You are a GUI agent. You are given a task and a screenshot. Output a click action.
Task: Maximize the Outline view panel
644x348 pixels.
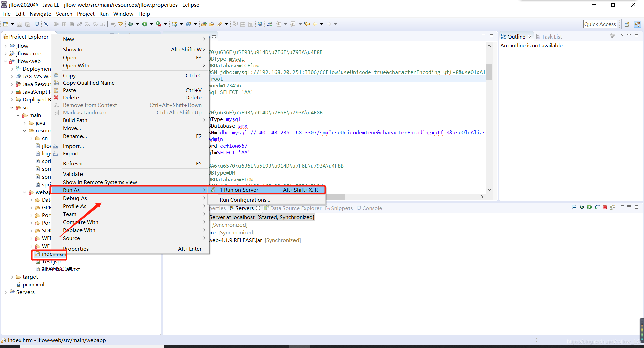tap(637, 35)
